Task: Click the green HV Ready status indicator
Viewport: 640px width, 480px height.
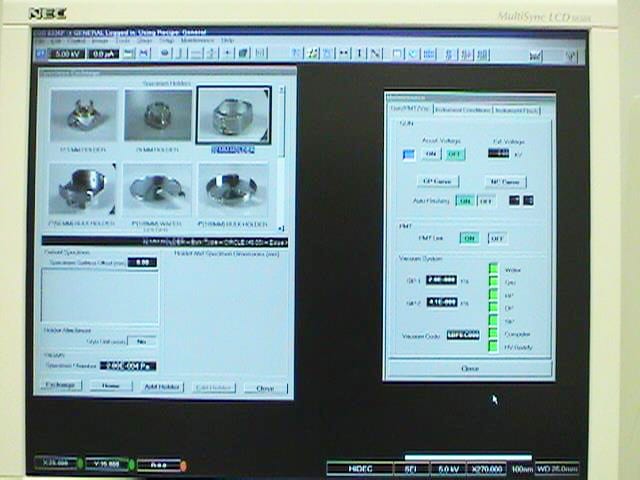Action: [x=493, y=346]
